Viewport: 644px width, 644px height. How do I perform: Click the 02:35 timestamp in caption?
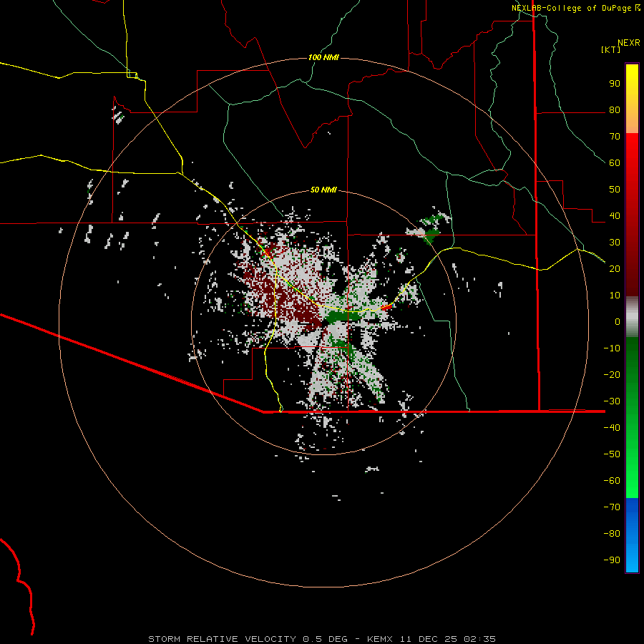[479, 639]
